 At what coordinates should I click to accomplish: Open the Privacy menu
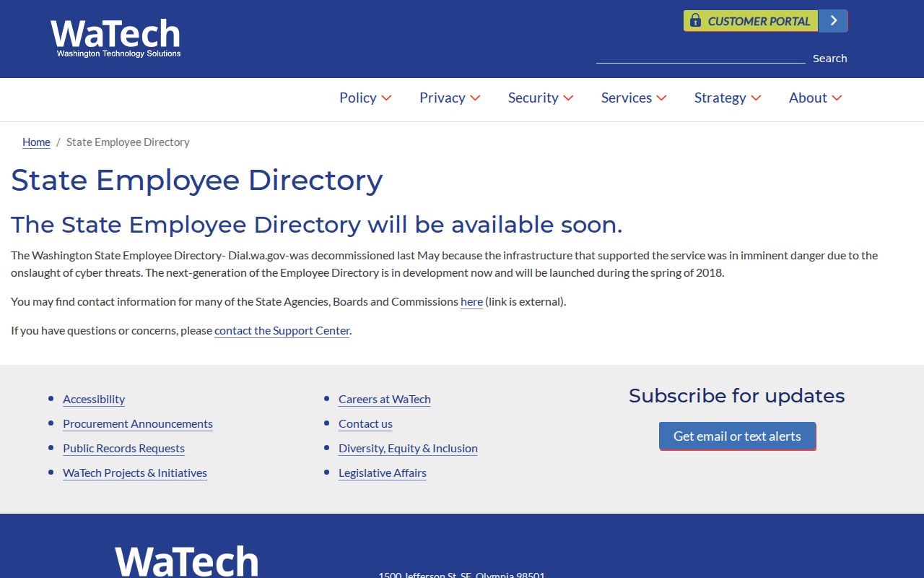click(443, 98)
